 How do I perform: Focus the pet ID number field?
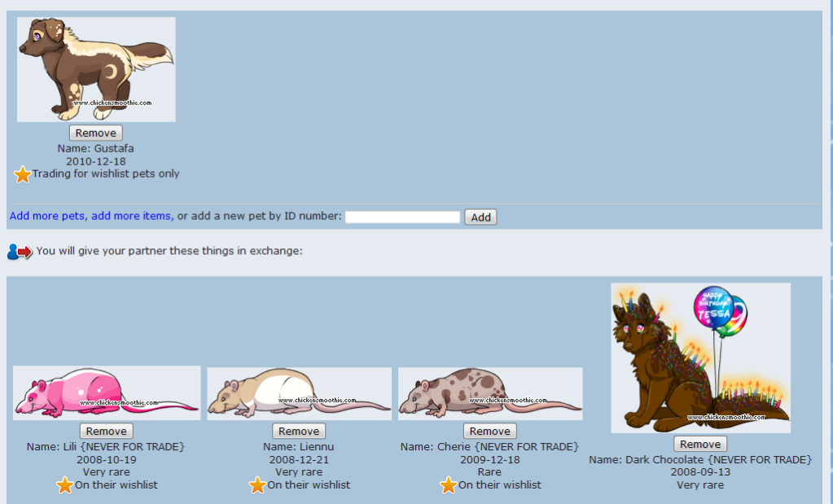tap(402, 217)
